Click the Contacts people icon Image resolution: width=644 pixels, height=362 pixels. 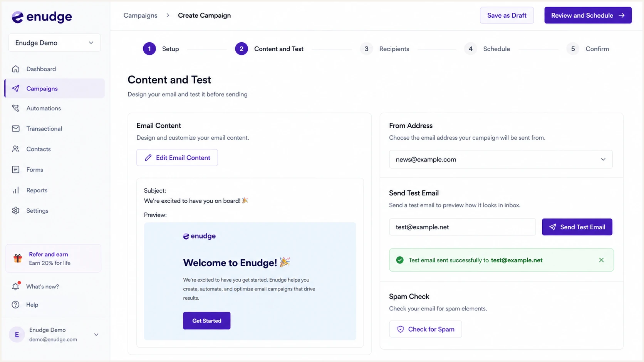(x=16, y=149)
